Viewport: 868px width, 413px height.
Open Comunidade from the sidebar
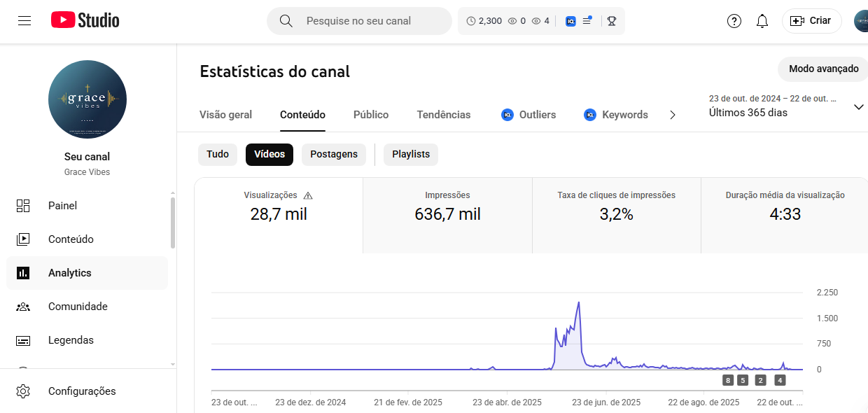pos(78,307)
